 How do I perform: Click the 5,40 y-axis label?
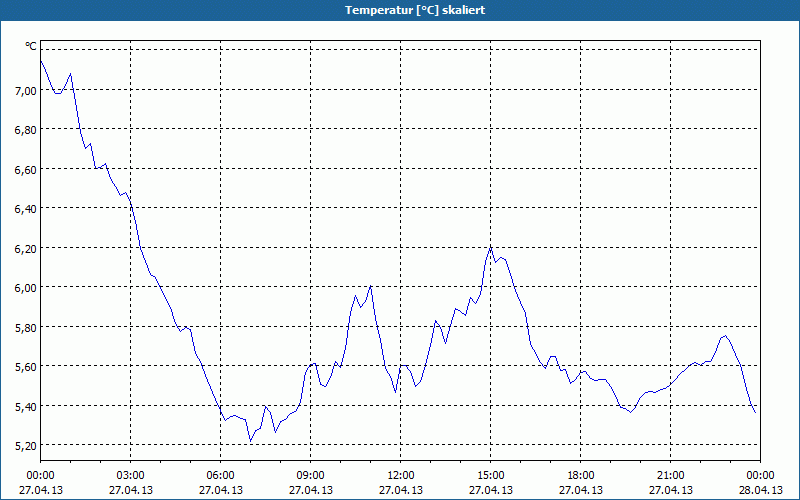click(x=26, y=406)
